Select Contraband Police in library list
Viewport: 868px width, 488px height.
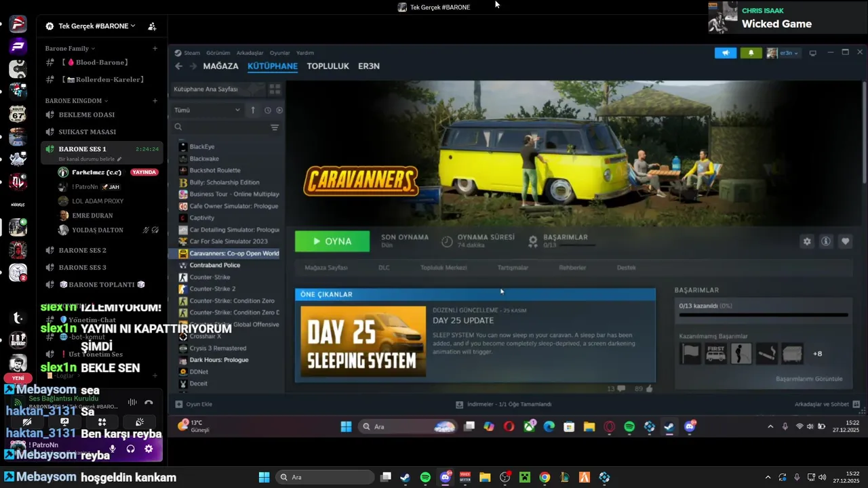pos(214,265)
